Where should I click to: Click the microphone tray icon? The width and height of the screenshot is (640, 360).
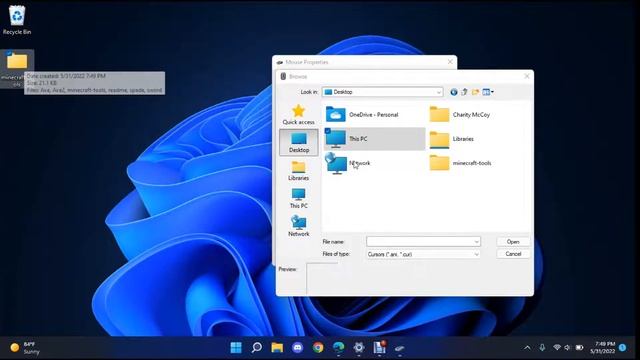tap(542, 348)
